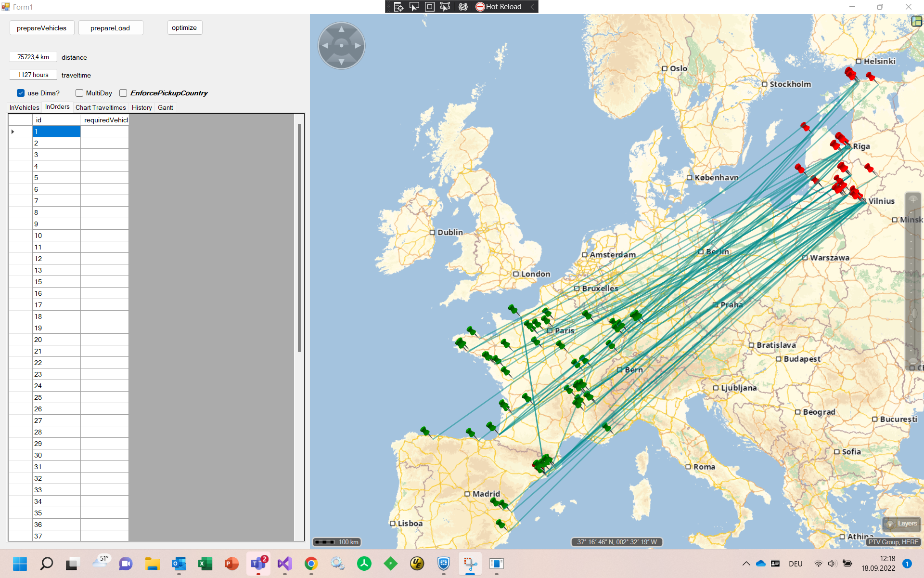Select the row with id 15

56,282
